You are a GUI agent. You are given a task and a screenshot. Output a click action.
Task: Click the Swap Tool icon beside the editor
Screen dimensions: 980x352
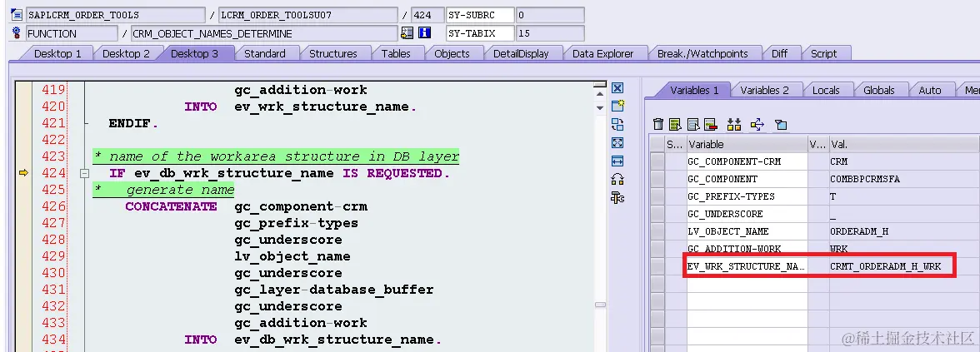[617, 123]
